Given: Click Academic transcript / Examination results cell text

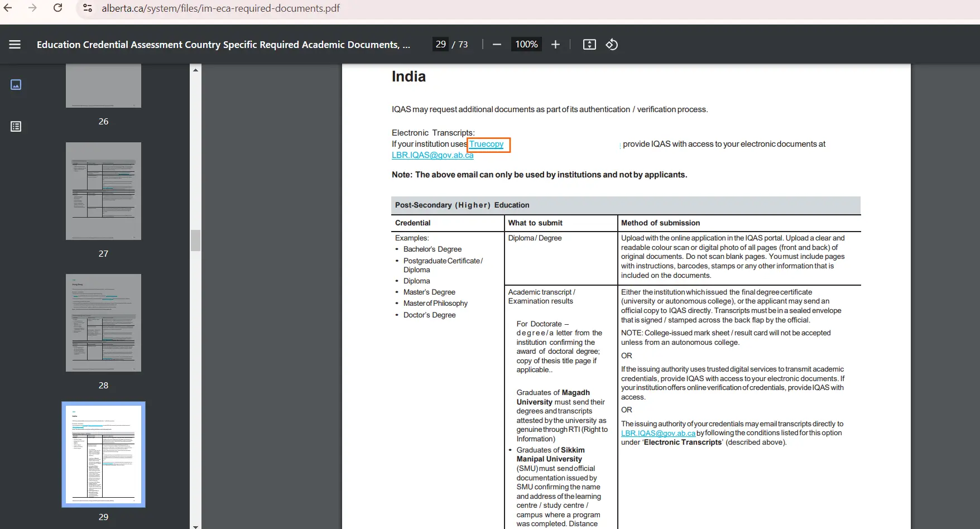Looking at the screenshot, I should (541, 296).
